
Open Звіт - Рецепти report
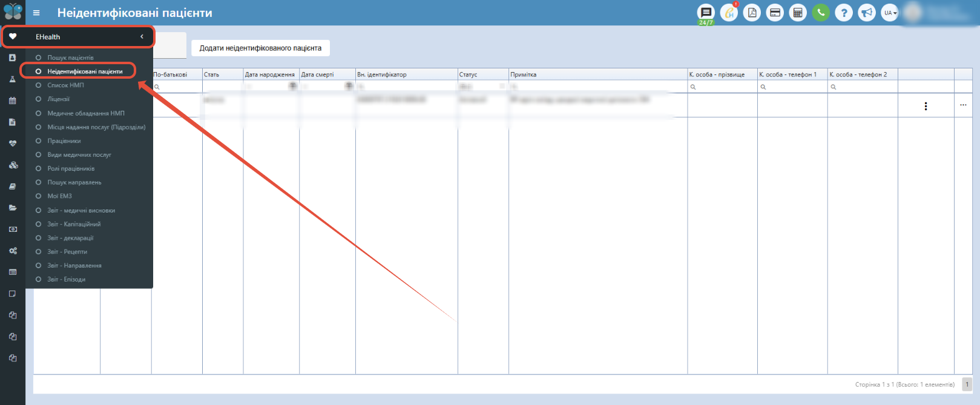(x=67, y=252)
